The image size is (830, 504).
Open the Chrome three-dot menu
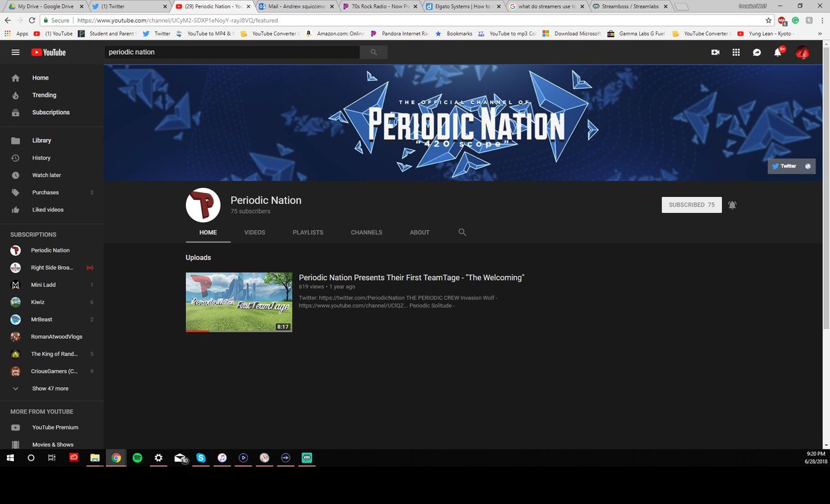pos(821,21)
